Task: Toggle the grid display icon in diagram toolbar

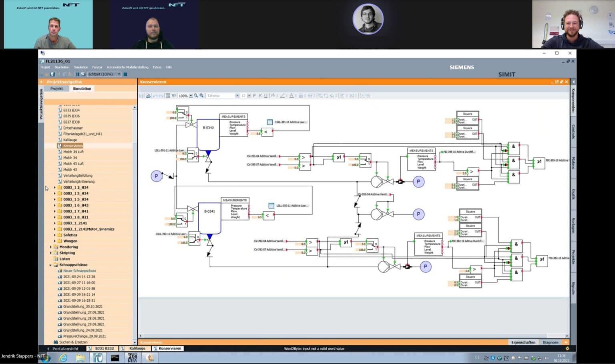Action: 168,96
